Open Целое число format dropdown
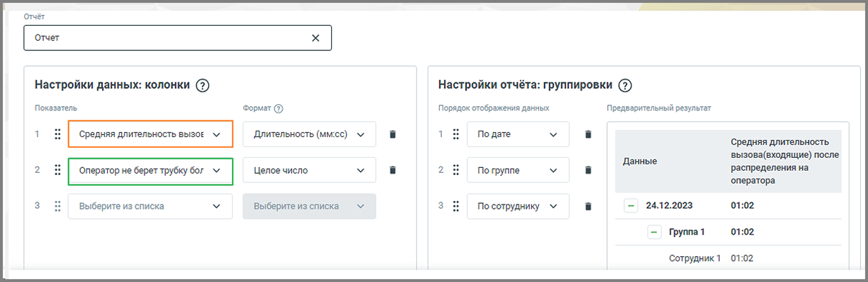 (x=310, y=170)
